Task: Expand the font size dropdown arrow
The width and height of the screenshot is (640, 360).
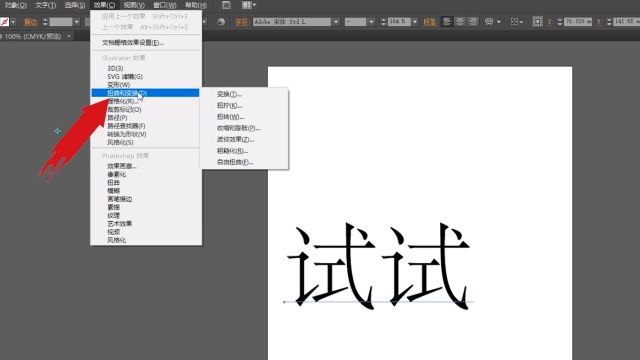Action: (x=415, y=22)
